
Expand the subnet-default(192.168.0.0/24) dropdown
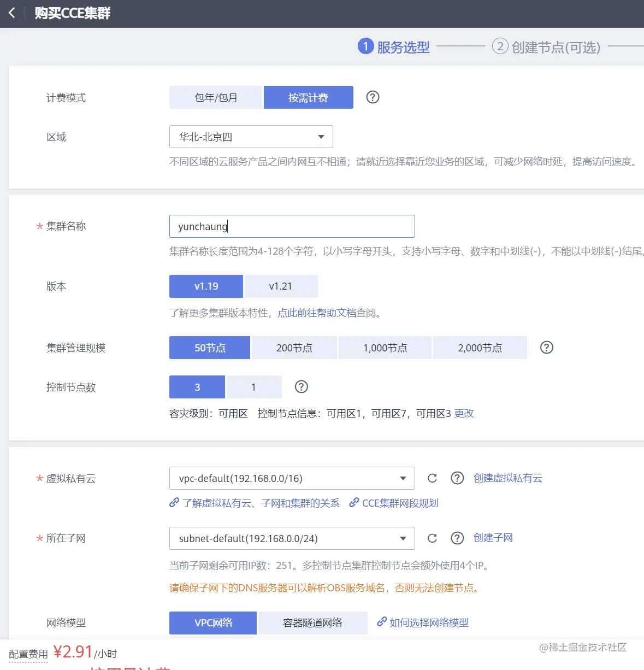point(292,538)
